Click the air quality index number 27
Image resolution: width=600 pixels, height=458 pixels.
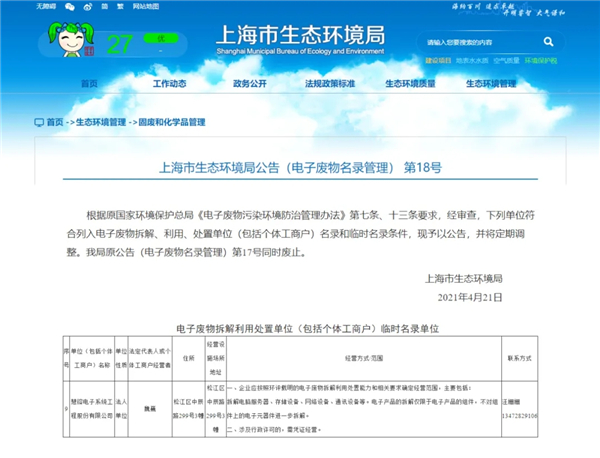(x=119, y=45)
